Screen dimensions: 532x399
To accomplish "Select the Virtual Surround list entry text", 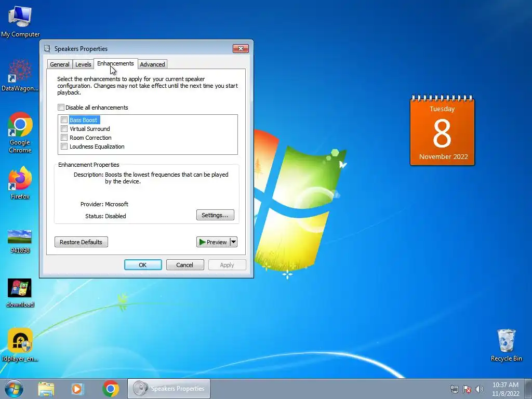I will click(x=90, y=129).
